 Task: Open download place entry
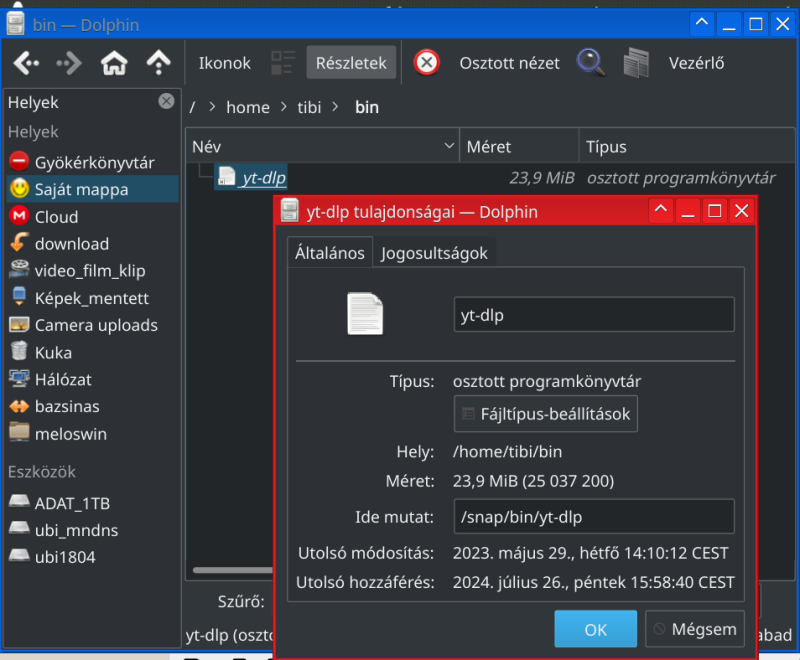click(x=93, y=244)
